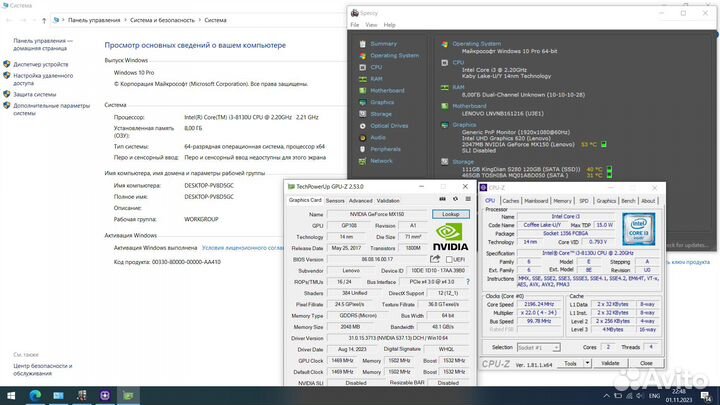
Task: Click the Tools button in CPU-Z
Action: 570,363
